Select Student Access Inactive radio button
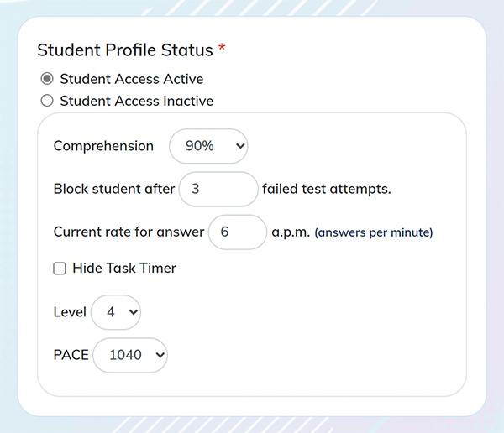 tap(47, 101)
